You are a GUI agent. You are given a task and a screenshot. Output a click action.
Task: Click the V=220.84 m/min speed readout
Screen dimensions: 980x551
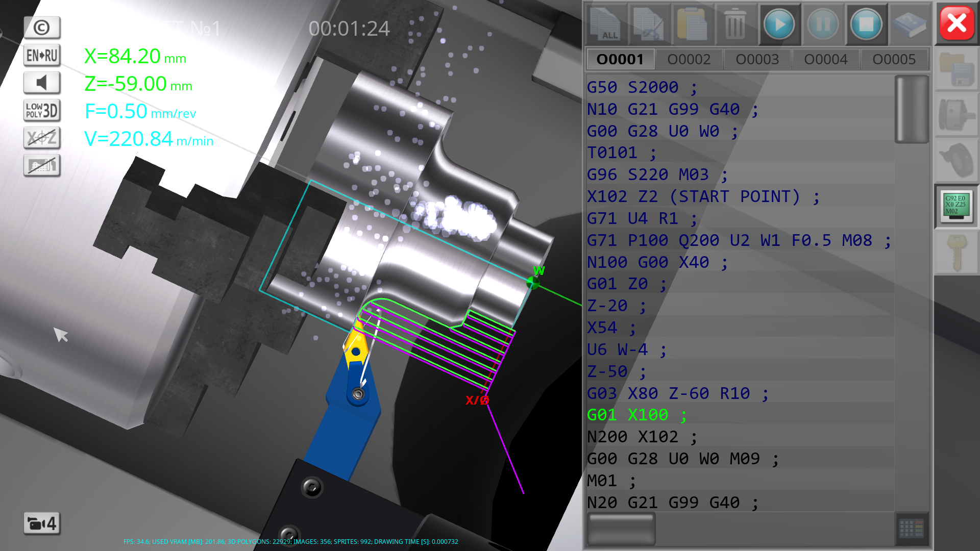pos(149,139)
